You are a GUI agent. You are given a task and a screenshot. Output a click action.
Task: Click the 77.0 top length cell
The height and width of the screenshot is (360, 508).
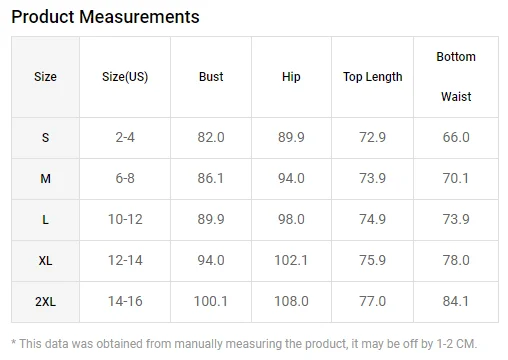click(x=373, y=302)
